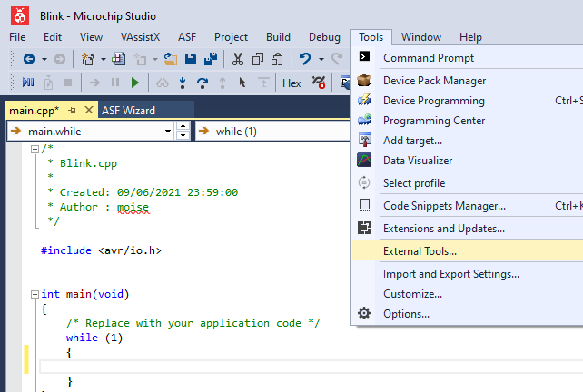583x392 pixels.
Task: Click the Save All icon
Action: click(211, 59)
